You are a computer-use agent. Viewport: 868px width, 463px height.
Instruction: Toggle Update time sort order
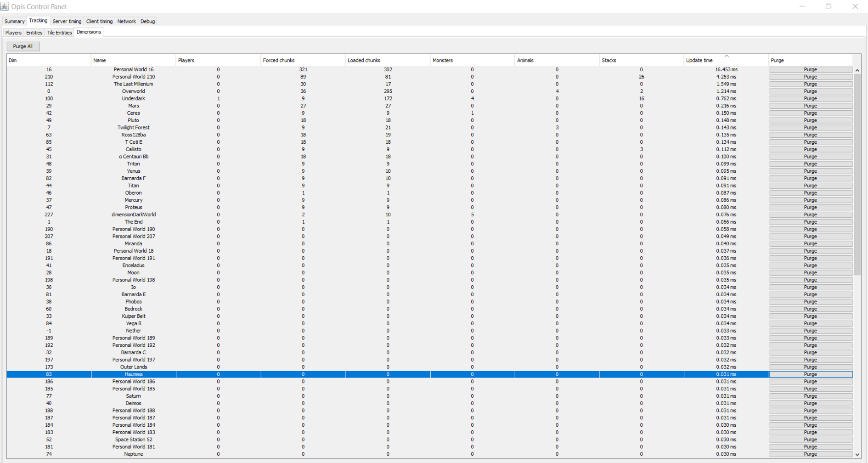pos(726,60)
